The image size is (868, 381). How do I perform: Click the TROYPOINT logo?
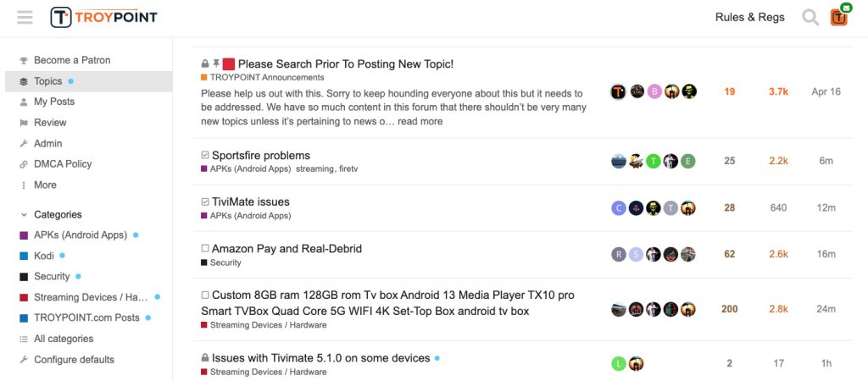pyautogui.click(x=103, y=17)
